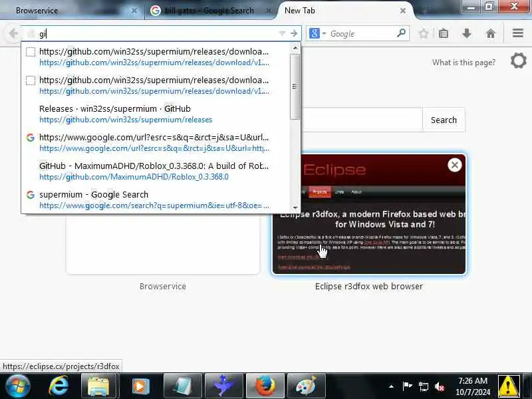Click the suggestion list scrollbar thumb
Image resolution: width=532 pixels, height=399 pixels.
tap(295, 86)
